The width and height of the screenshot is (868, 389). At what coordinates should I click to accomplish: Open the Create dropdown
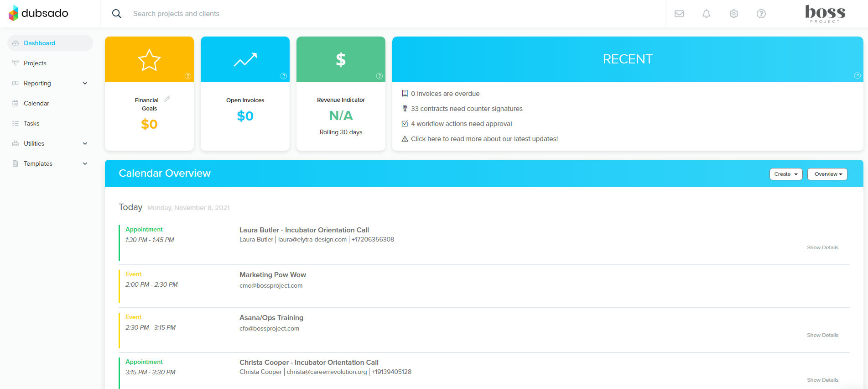[786, 174]
